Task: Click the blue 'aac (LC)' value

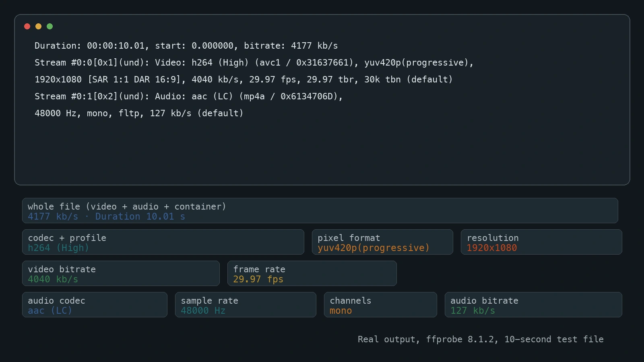Action: (50, 311)
